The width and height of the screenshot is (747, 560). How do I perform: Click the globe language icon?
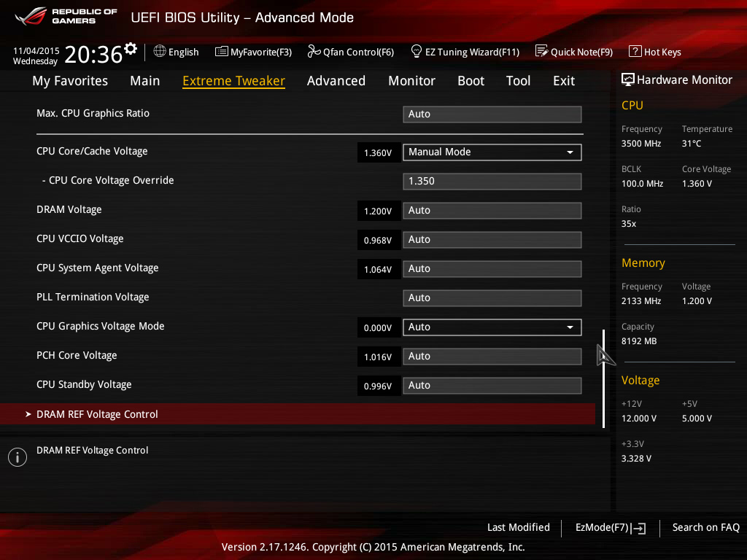(x=160, y=52)
